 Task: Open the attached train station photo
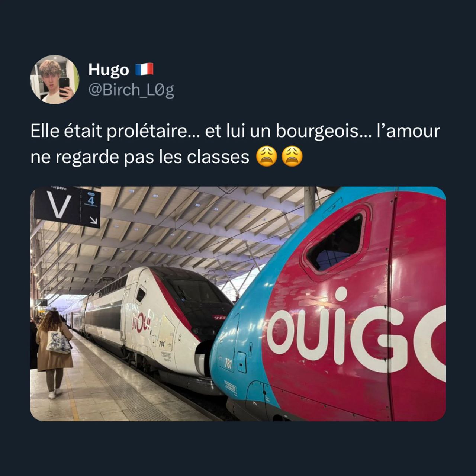[238, 304]
